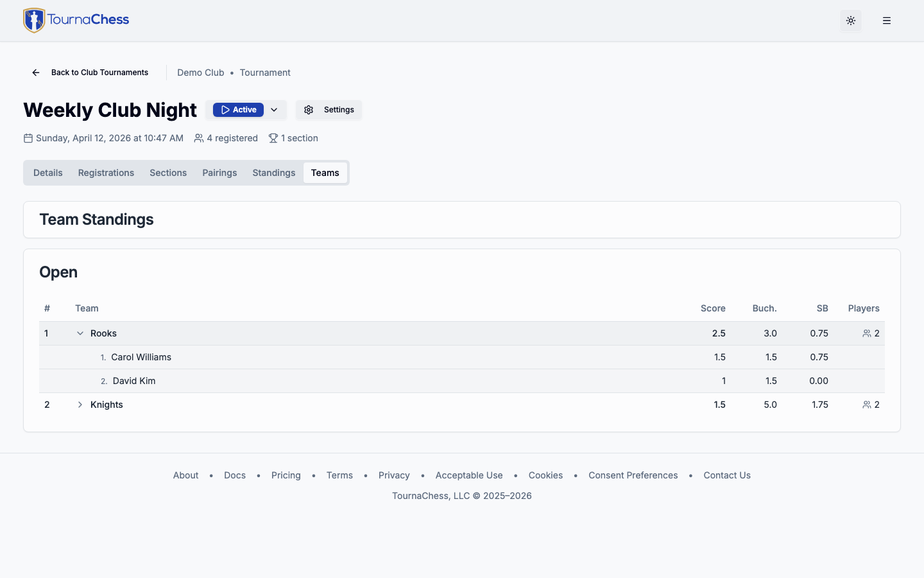Click the calendar icon beside the date
Image resolution: width=924 pixels, height=578 pixels.
pyautogui.click(x=28, y=138)
